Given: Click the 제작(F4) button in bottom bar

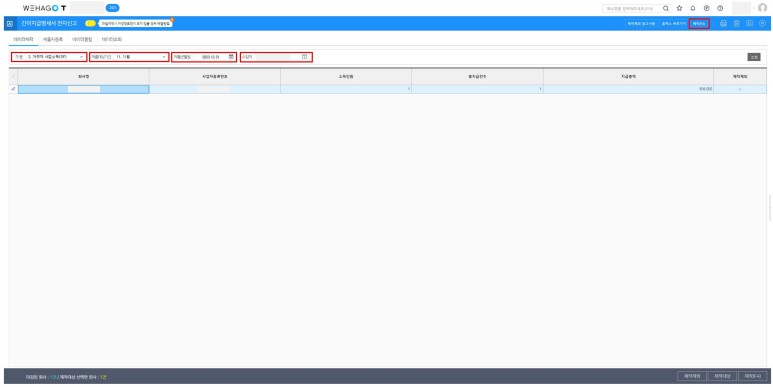Looking at the screenshot, I should [753, 376].
